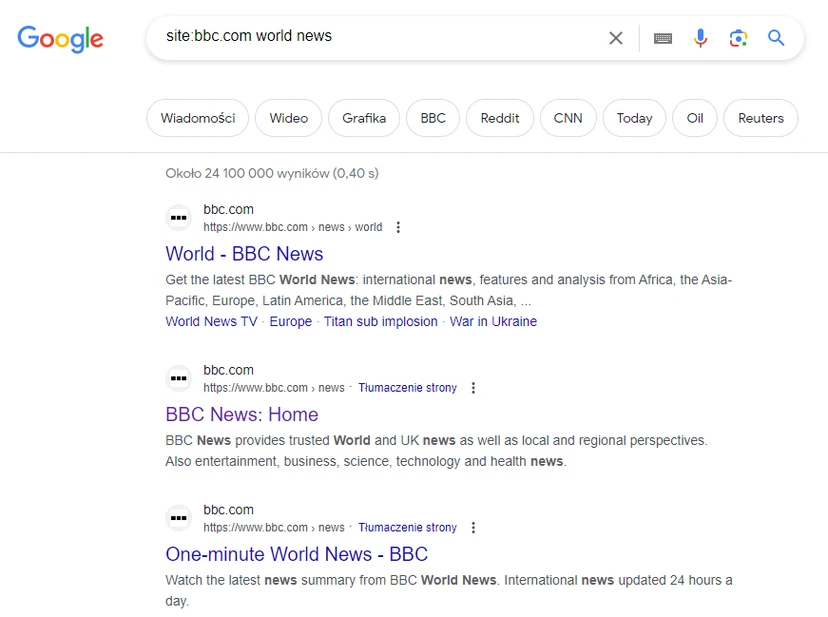Image resolution: width=828 pixels, height=617 pixels.
Task: Click the Google logo
Action: (60, 39)
